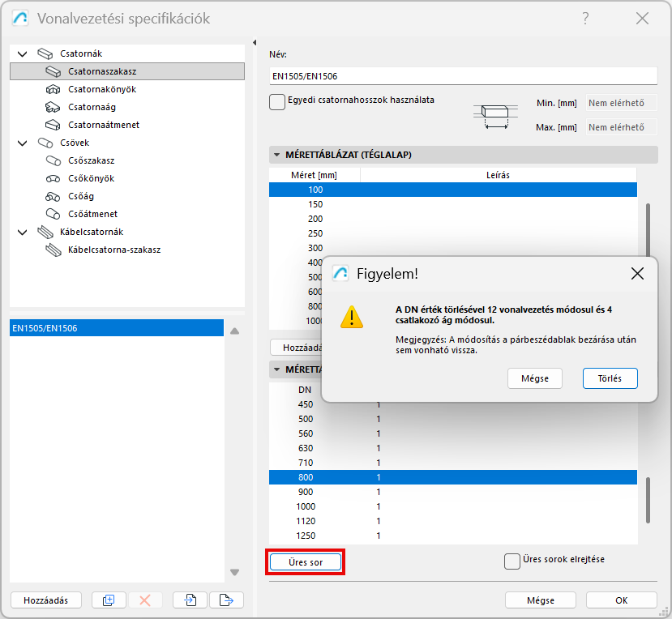Image resolution: width=672 pixels, height=619 pixels.
Task: Click Hozzáadás button below specification list
Action: pos(46,600)
